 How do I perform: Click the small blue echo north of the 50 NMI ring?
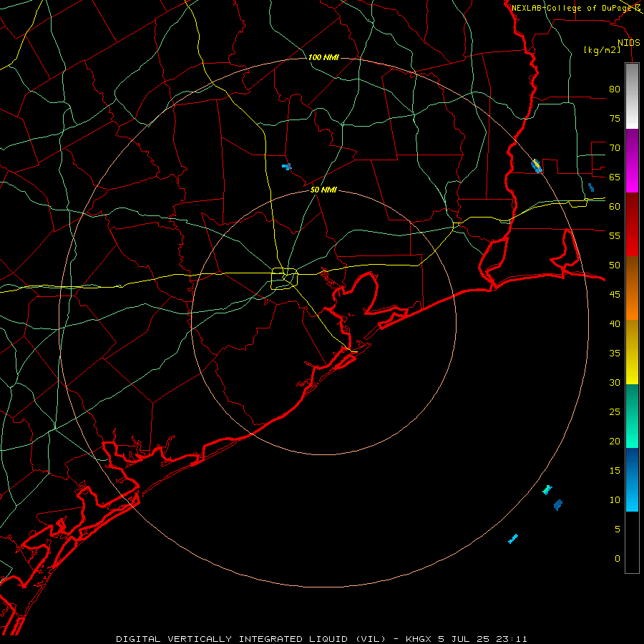pyautogui.click(x=287, y=166)
